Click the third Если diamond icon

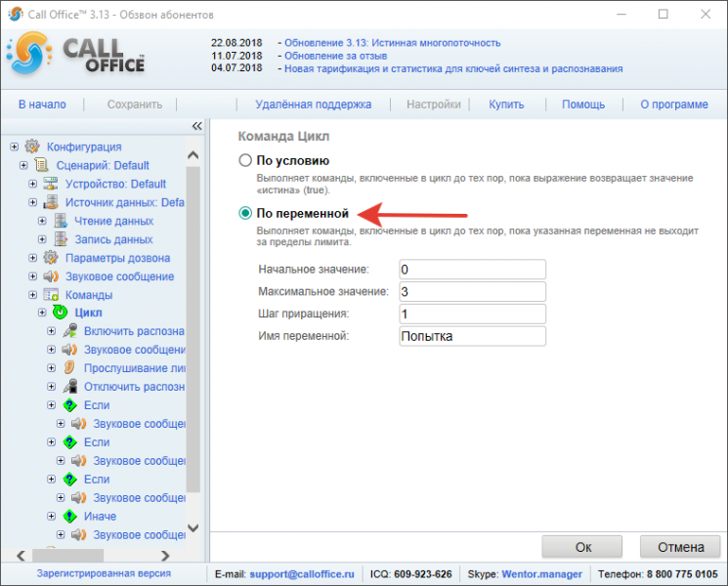[69, 479]
